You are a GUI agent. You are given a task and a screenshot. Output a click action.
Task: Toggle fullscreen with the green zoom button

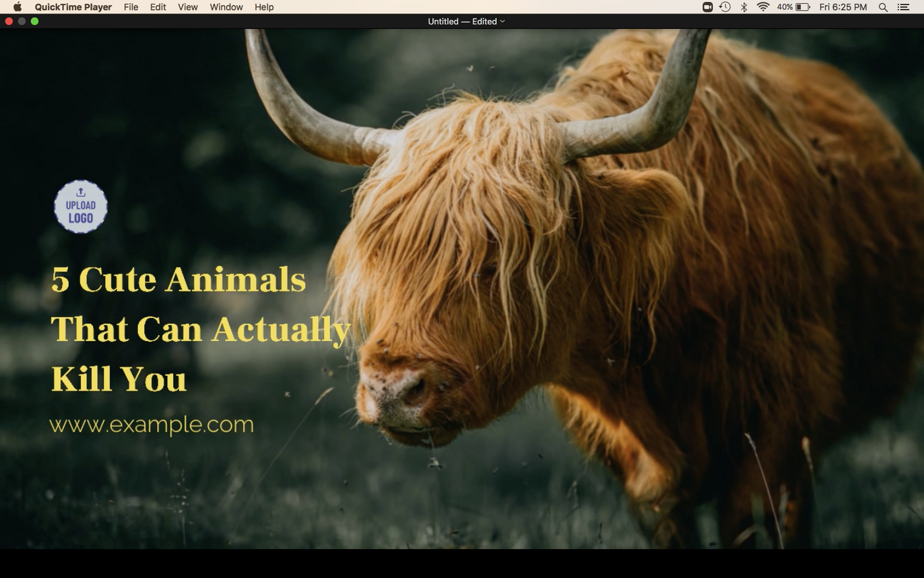tap(34, 20)
